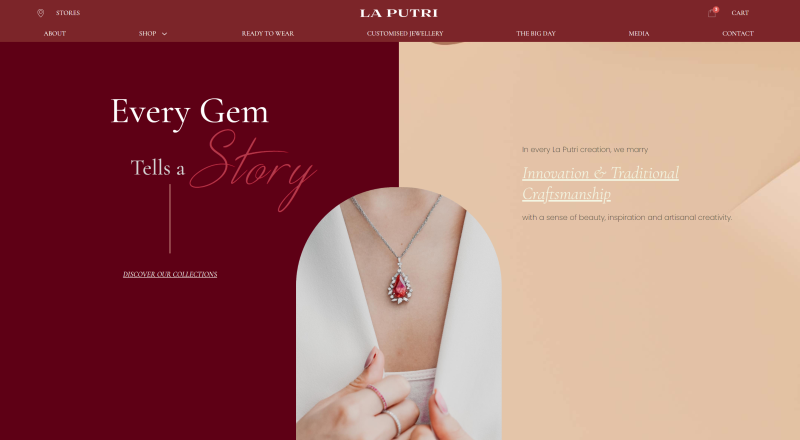Image resolution: width=800 pixels, height=440 pixels.
Task: Click the script Story title text
Action: (x=254, y=169)
